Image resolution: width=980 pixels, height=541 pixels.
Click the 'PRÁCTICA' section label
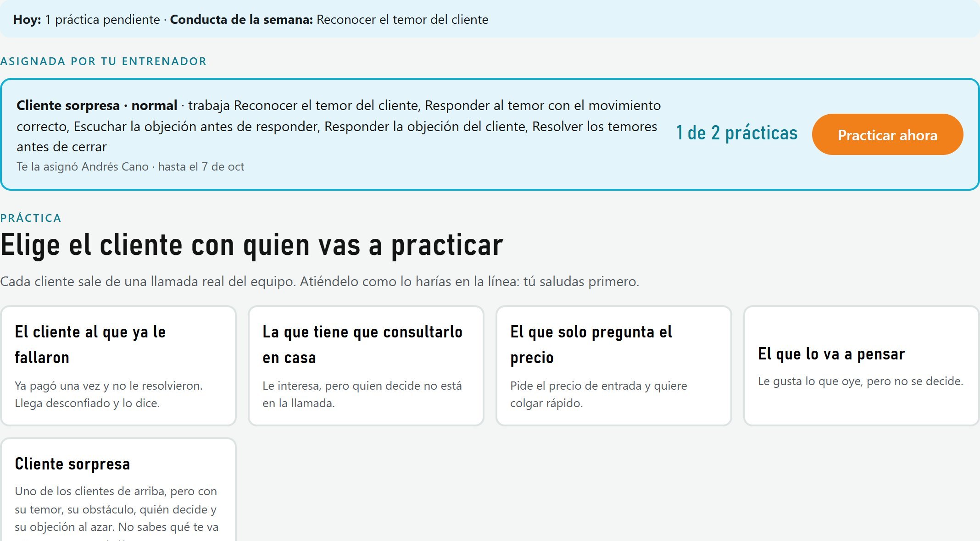click(x=31, y=218)
